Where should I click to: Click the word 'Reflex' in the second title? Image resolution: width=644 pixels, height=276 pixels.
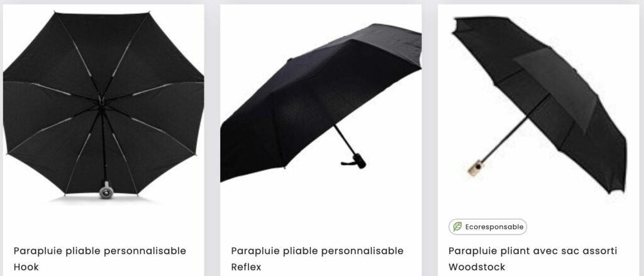pyautogui.click(x=246, y=267)
